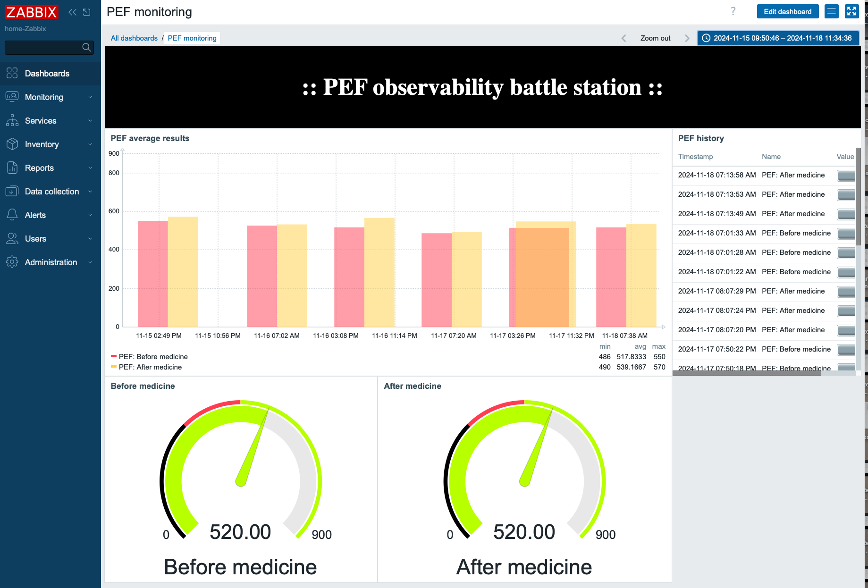Image resolution: width=868 pixels, height=588 pixels.
Task: Click the Alerts bell icon
Action: pyautogui.click(x=12, y=215)
